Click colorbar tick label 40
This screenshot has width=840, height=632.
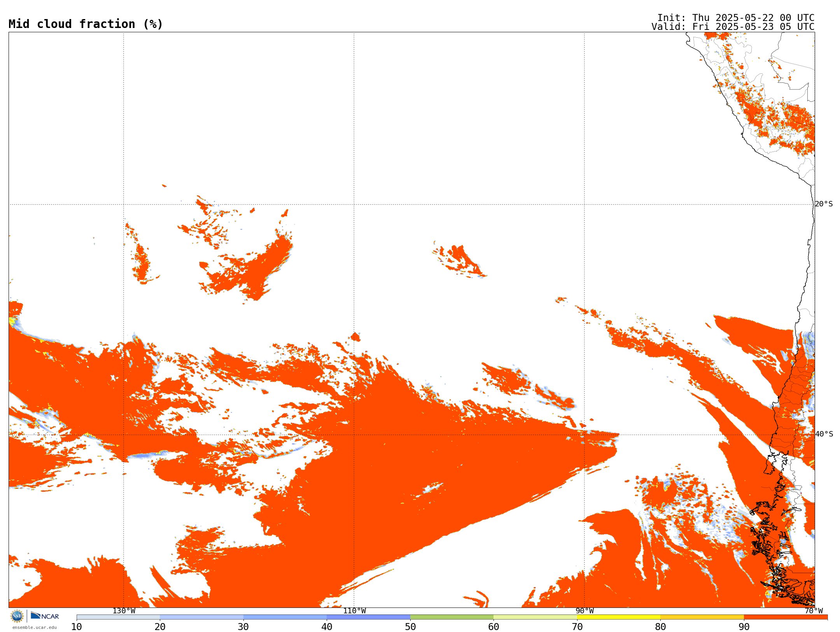(x=327, y=627)
